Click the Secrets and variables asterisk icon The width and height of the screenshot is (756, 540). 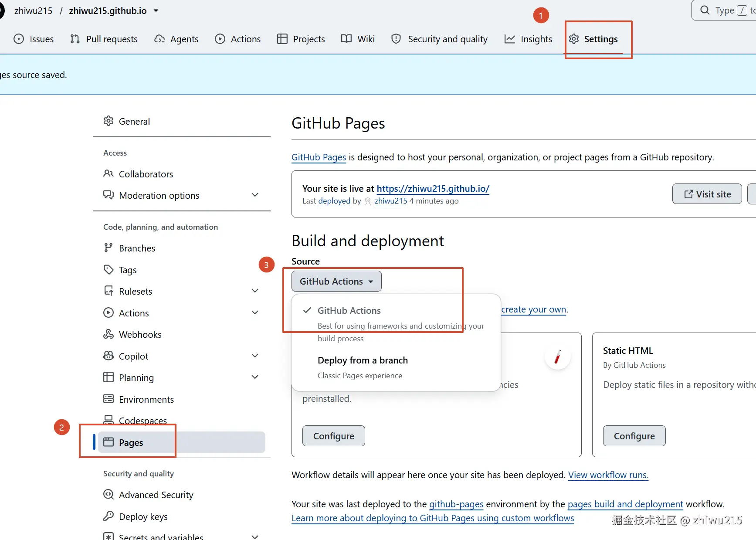(x=108, y=537)
